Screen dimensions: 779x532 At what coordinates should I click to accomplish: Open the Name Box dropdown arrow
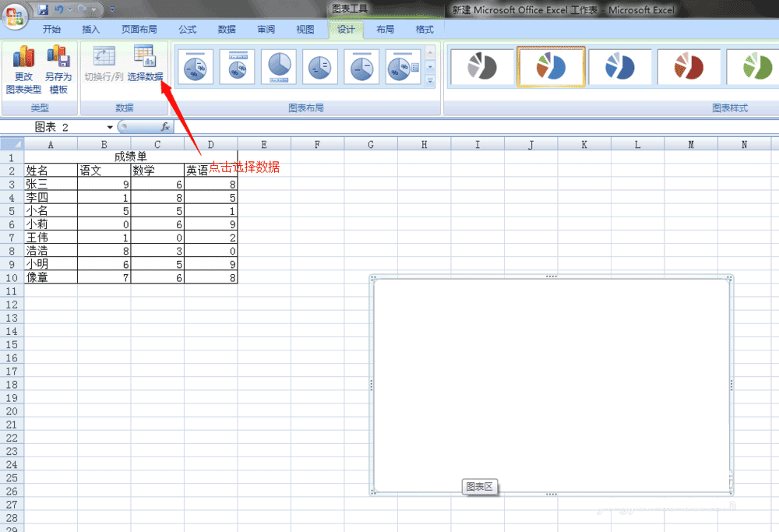pyautogui.click(x=110, y=127)
